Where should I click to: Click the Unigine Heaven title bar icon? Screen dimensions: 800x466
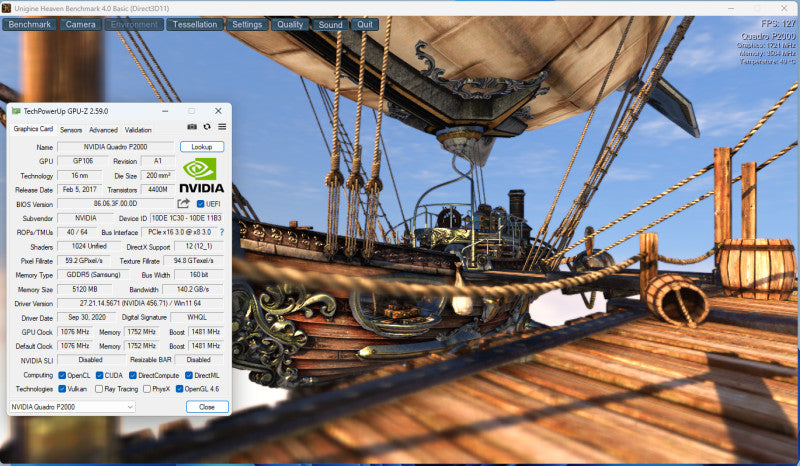(6, 8)
